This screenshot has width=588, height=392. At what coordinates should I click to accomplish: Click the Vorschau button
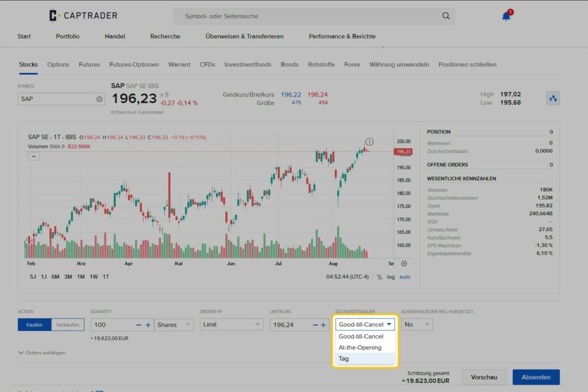tap(483, 377)
